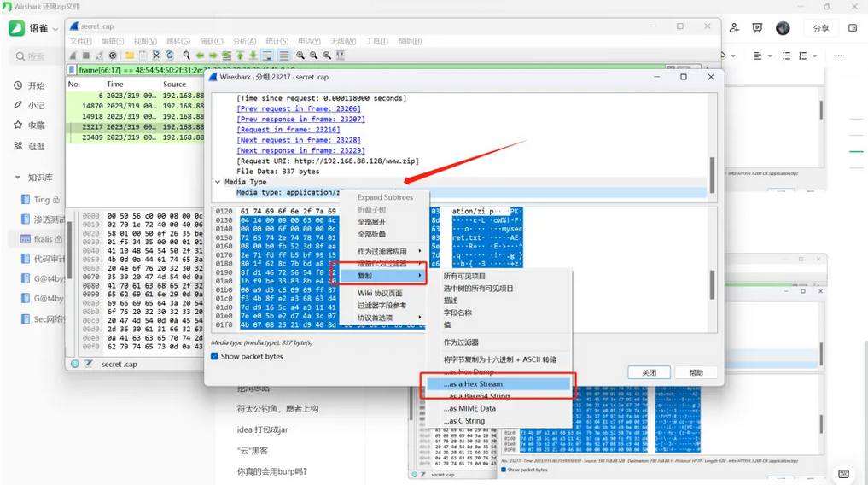Open the 作为过滤器应用 submenu
Viewport: 868px width, 485px height.
click(385, 251)
